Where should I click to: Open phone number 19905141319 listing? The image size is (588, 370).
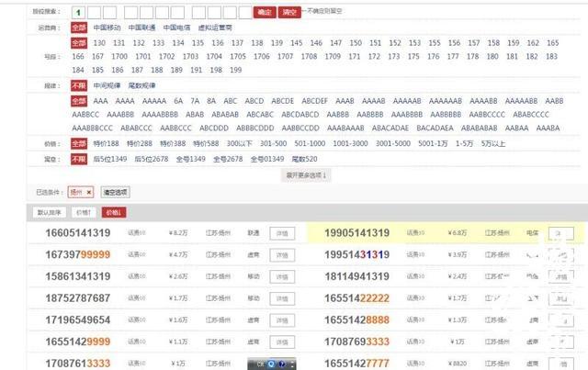(356, 233)
